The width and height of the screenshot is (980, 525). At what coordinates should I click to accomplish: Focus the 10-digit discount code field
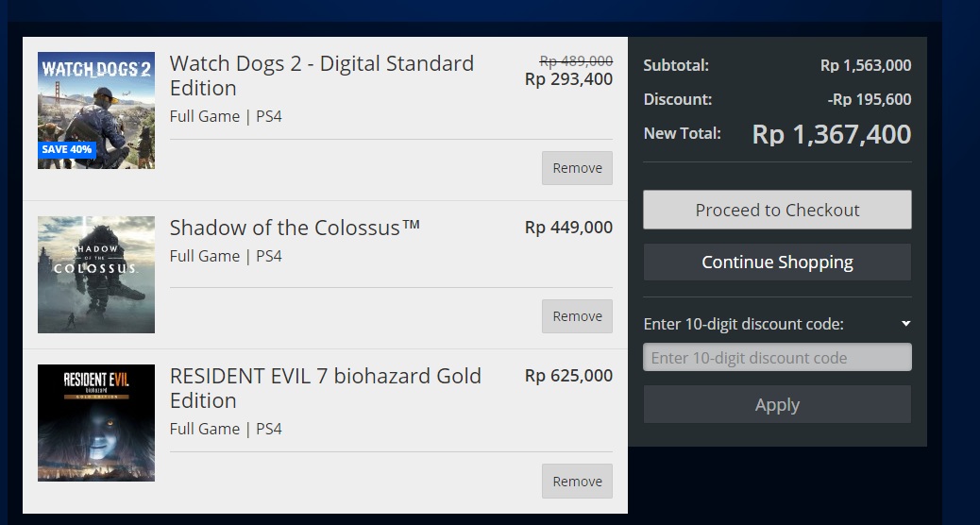click(x=777, y=358)
